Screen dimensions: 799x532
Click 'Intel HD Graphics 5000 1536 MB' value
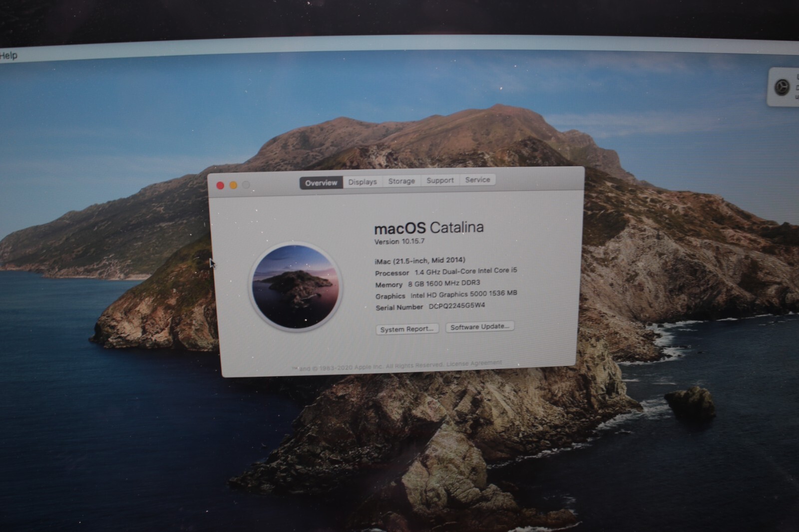tap(464, 294)
